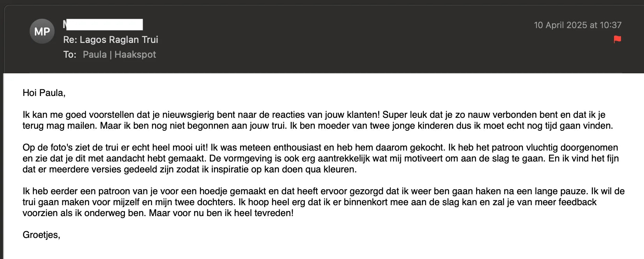Click the "To:" label in header
Screen dimensions: 644x259
click(x=70, y=55)
